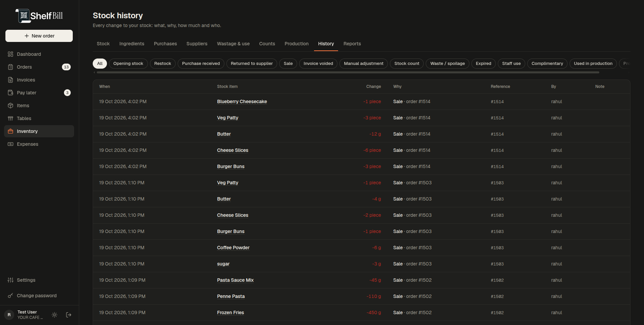Open the Production tab
Image resolution: width=644 pixels, height=325 pixels.
(x=296, y=44)
